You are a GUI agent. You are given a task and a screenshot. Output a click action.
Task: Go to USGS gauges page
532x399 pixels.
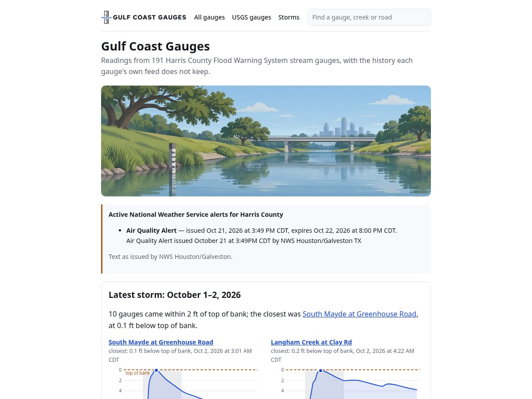point(251,17)
